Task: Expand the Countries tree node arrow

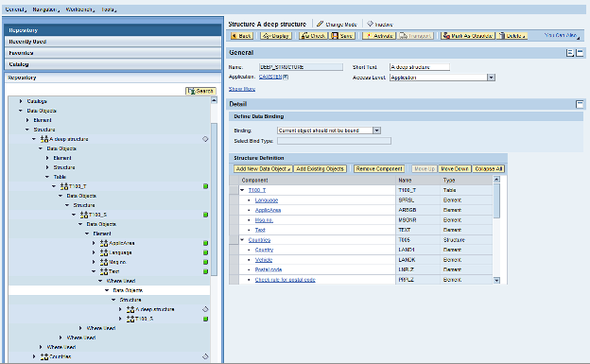Action: pyautogui.click(x=34, y=356)
